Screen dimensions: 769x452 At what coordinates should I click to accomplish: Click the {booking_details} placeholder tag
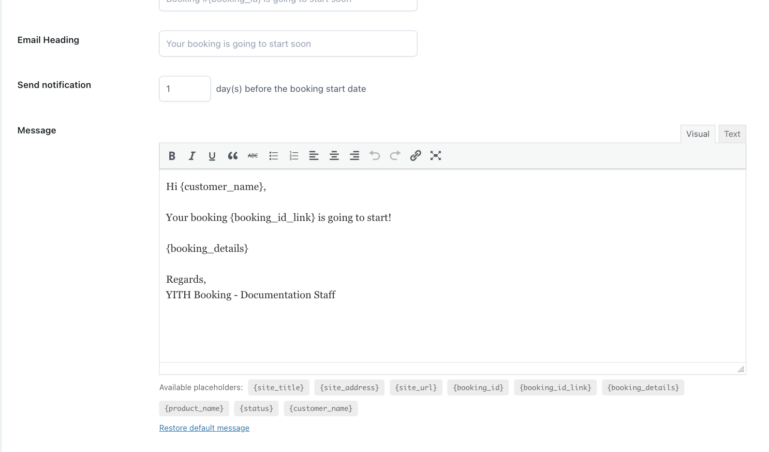tap(643, 387)
